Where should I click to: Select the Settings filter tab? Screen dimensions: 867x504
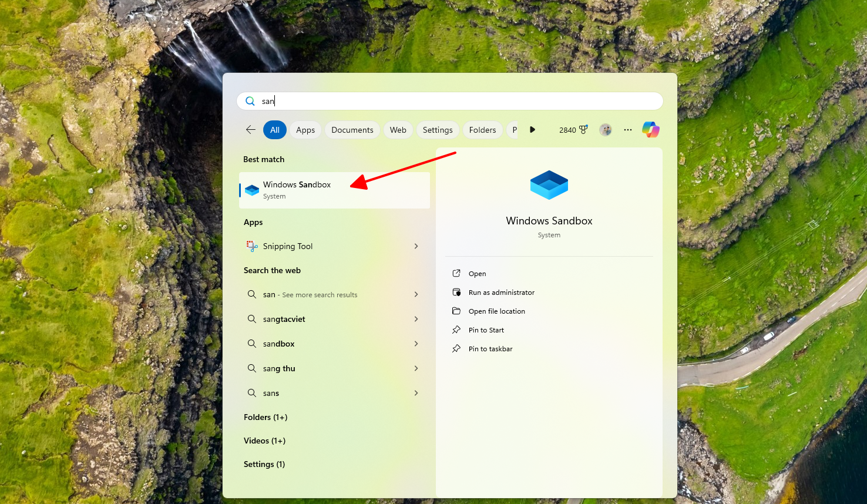click(438, 130)
